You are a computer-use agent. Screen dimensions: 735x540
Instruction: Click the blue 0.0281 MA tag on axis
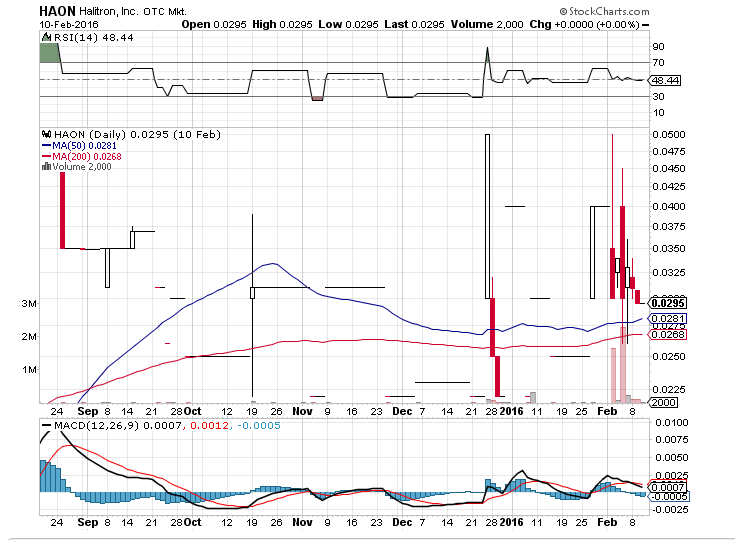[x=668, y=319]
